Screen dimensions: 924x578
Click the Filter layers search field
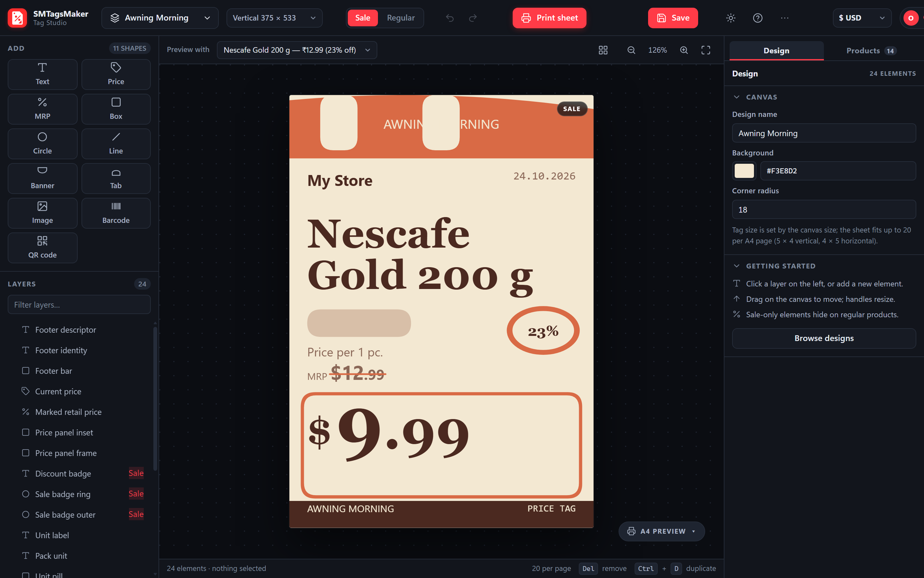pos(79,305)
